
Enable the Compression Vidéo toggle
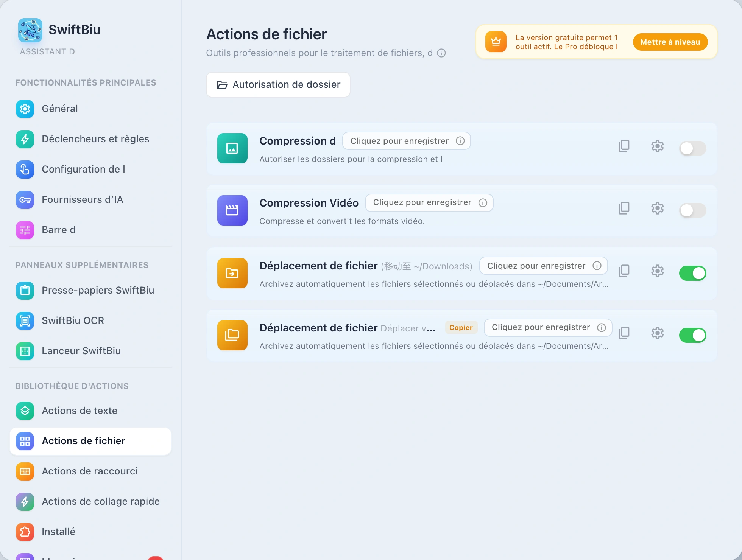click(x=693, y=210)
